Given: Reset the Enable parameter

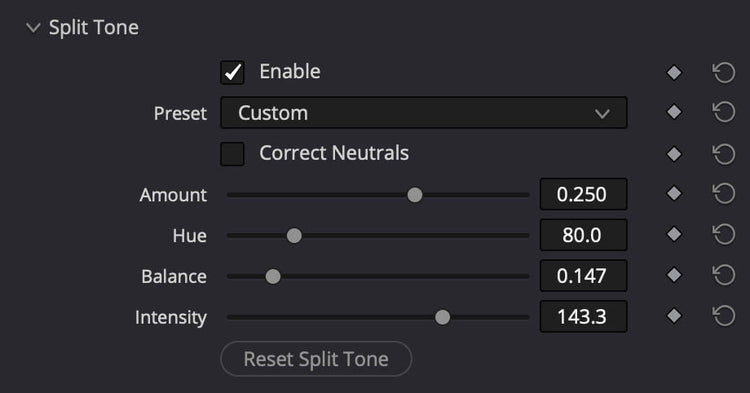Looking at the screenshot, I should (x=724, y=73).
